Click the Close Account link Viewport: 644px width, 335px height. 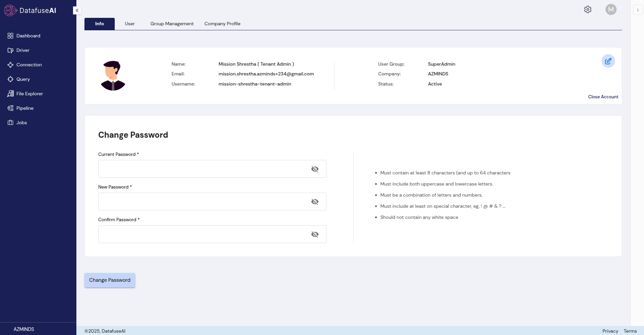603,97
